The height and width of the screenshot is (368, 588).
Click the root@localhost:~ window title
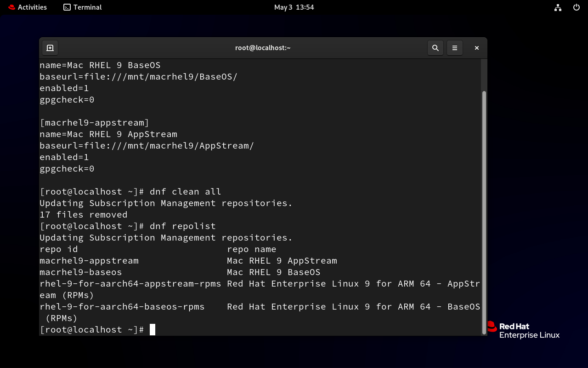pyautogui.click(x=263, y=48)
